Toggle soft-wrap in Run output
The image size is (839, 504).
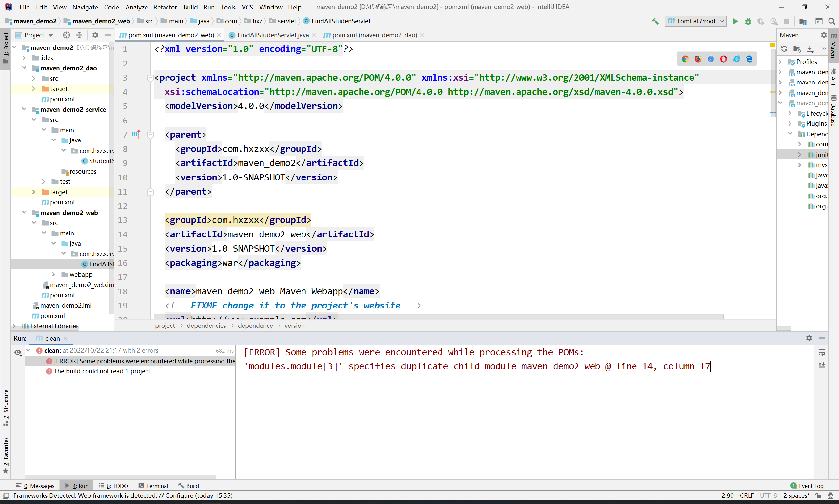point(822,353)
